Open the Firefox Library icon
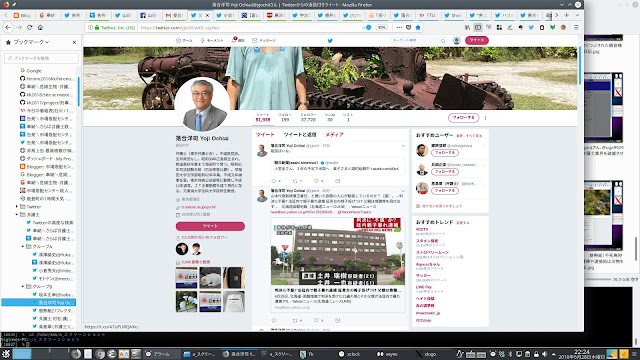 [467, 27]
